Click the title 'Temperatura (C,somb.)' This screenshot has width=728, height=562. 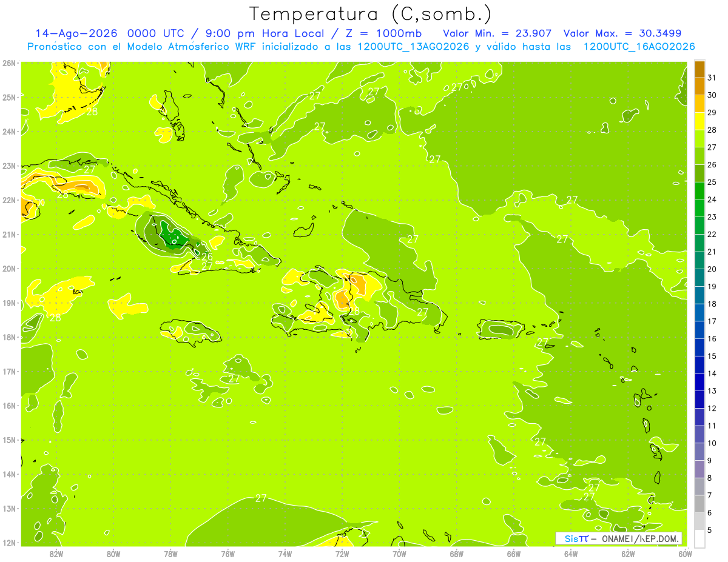(x=371, y=14)
